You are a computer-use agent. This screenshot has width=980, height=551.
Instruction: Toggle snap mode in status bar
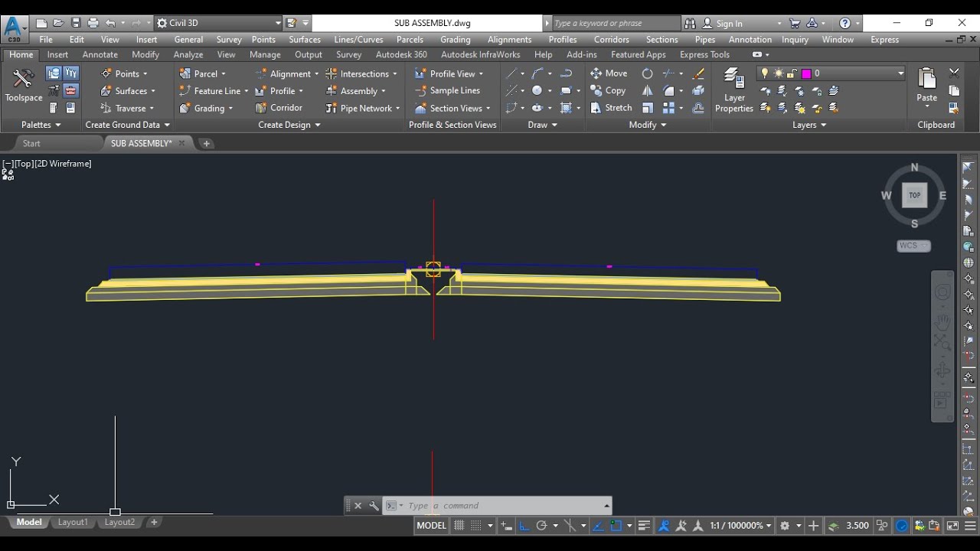476,526
